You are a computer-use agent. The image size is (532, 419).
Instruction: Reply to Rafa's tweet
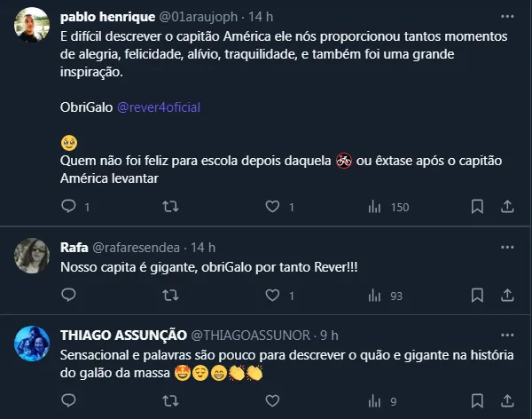[69, 296]
